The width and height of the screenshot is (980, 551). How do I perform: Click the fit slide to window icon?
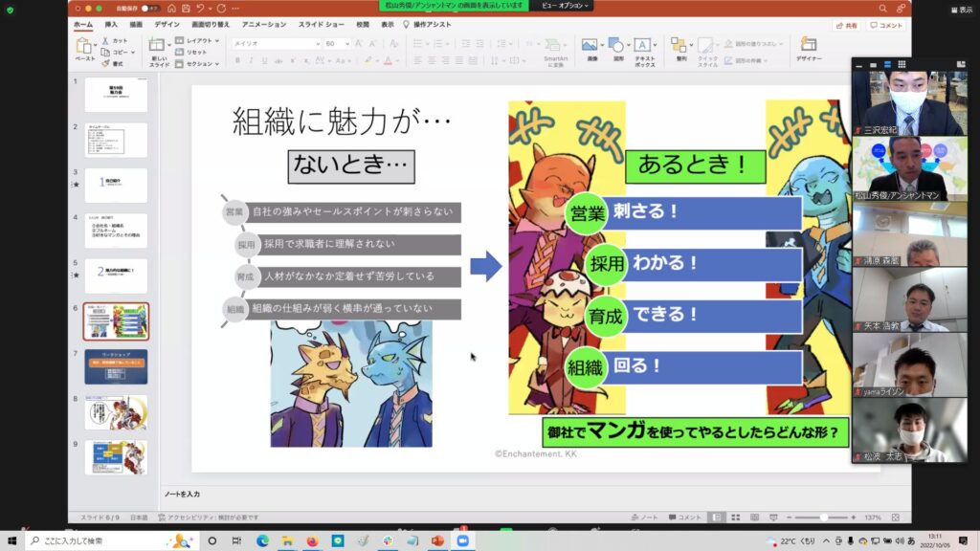click(896, 518)
